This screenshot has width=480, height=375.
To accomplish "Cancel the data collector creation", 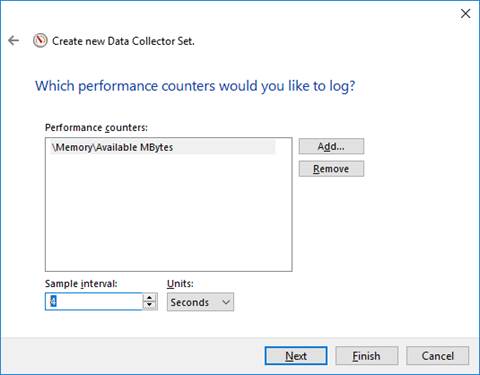I will [x=437, y=356].
